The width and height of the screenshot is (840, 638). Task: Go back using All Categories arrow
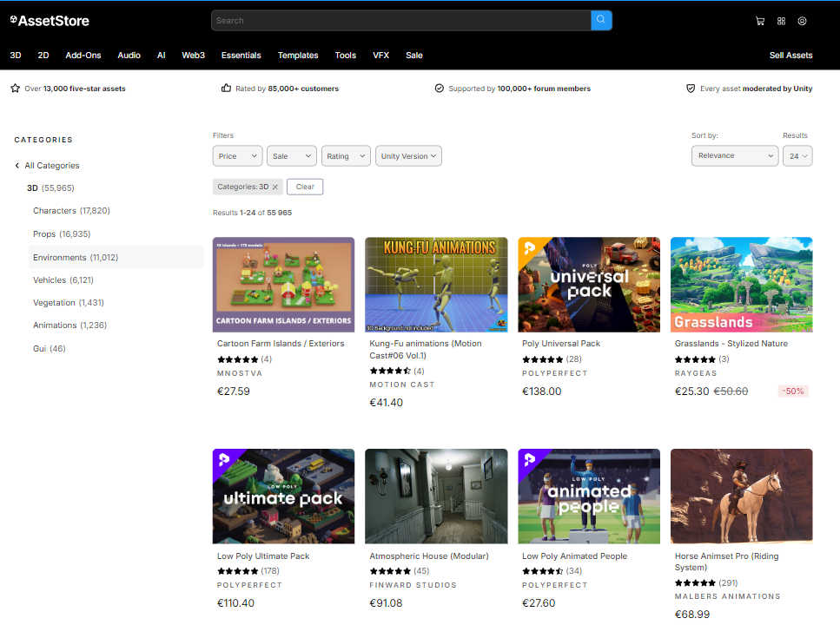click(x=17, y=166)
